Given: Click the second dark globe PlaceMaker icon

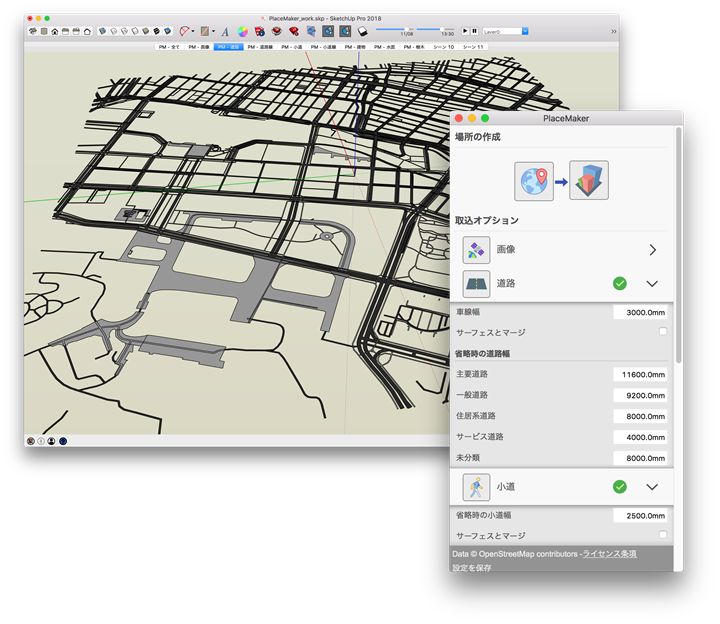Looking at the screenshot, I should [345, 31].
